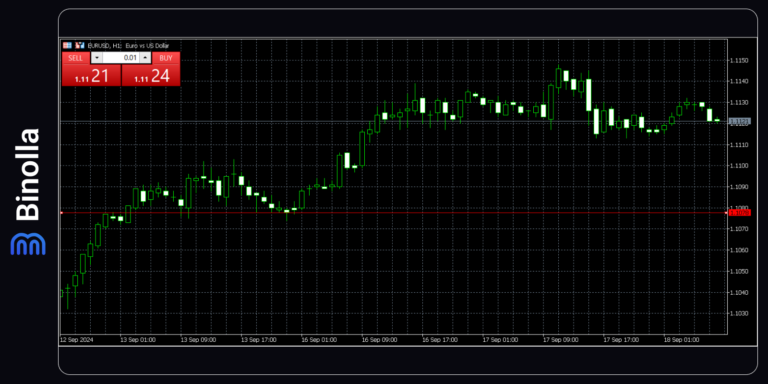Click the '16 Sep 09:00' time axis label
Viewport: 768px width, 384px height.
(x=380, y=339)
